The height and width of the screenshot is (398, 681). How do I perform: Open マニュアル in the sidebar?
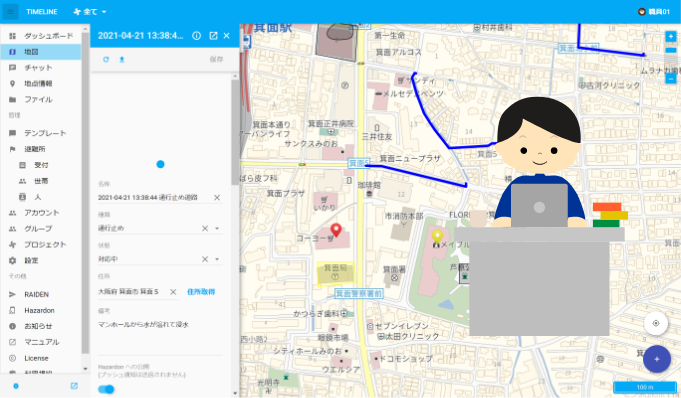[x=40, y=342]
